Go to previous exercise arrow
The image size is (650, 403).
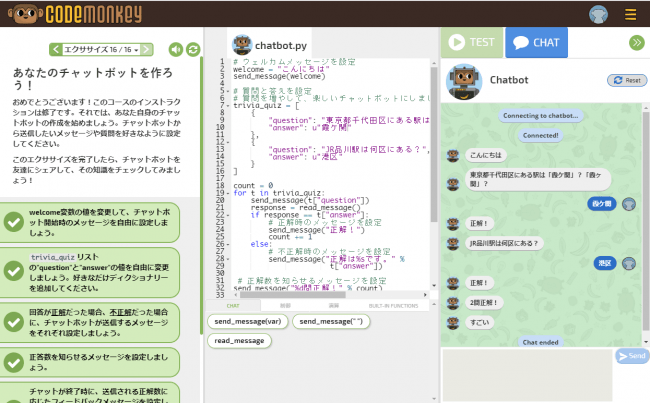56,49
